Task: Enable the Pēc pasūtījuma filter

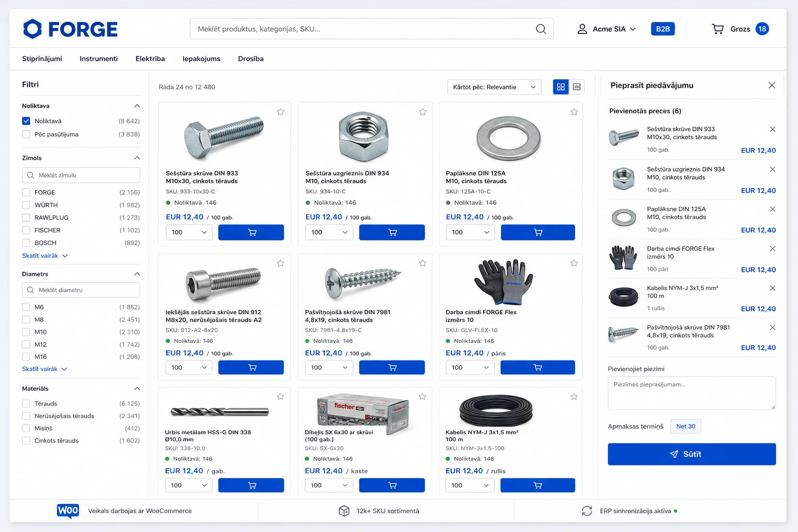Action: pyautogui.click(x=26, y=134)
